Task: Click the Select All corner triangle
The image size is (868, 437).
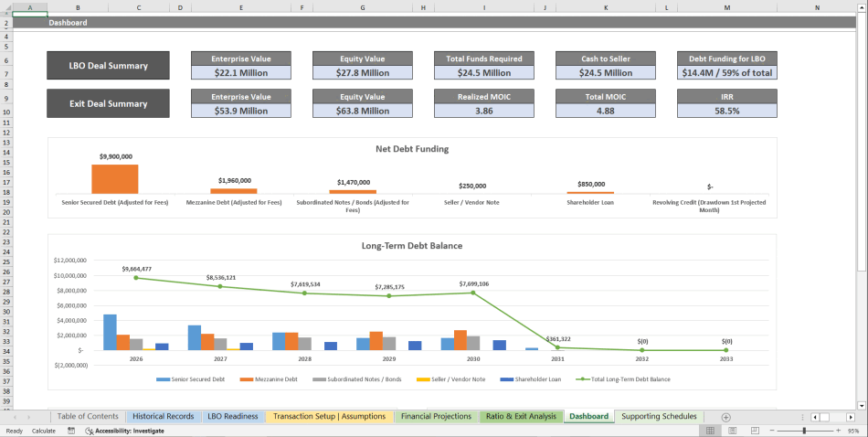Action: click(x=6, y=7)
